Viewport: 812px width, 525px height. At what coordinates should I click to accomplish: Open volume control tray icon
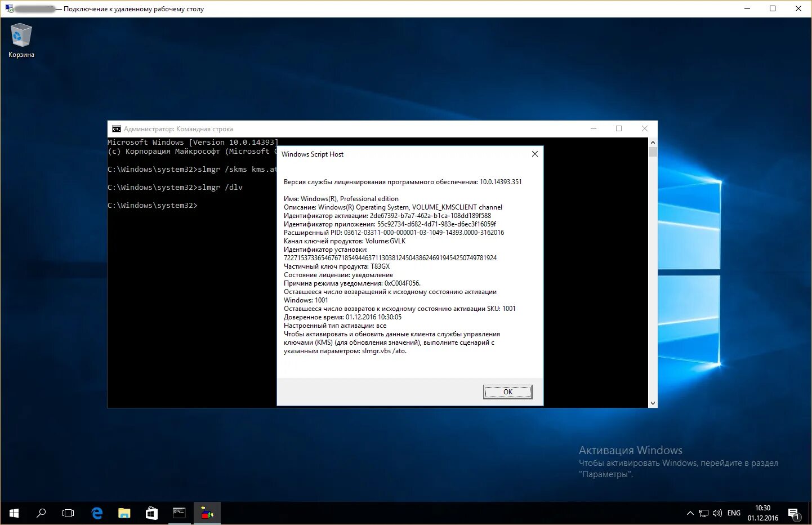[x=717, y=513]
